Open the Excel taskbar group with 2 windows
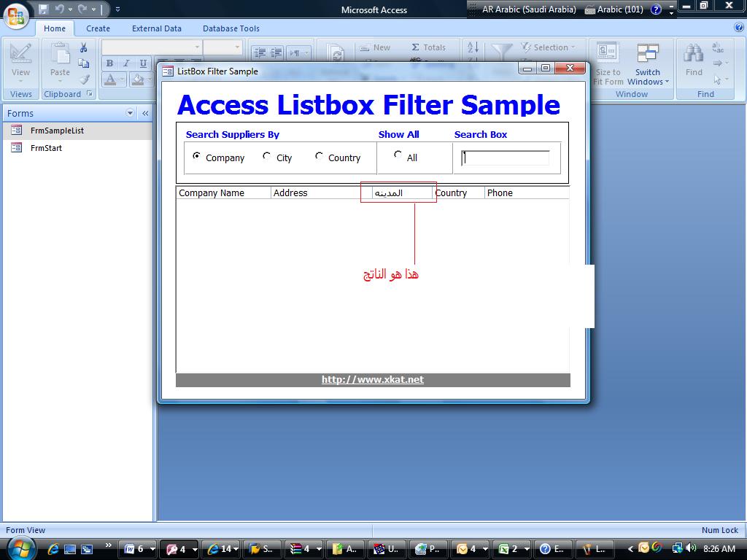Screen dimensions: 747x560 (511, 549)
